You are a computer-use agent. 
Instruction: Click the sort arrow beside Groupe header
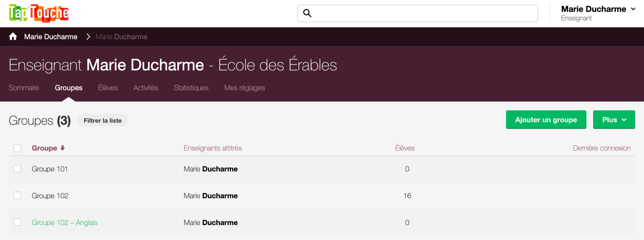click(x=63, y=148)
